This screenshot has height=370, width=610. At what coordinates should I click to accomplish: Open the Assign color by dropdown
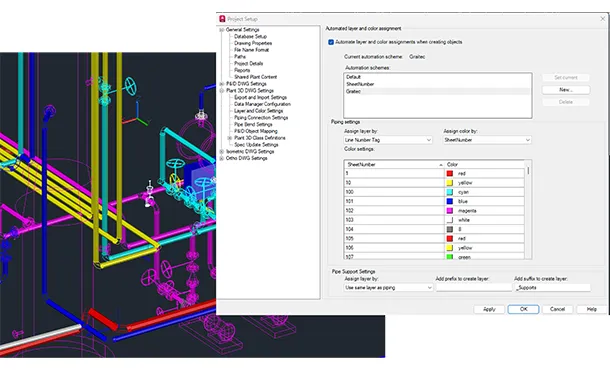(487, 140)
